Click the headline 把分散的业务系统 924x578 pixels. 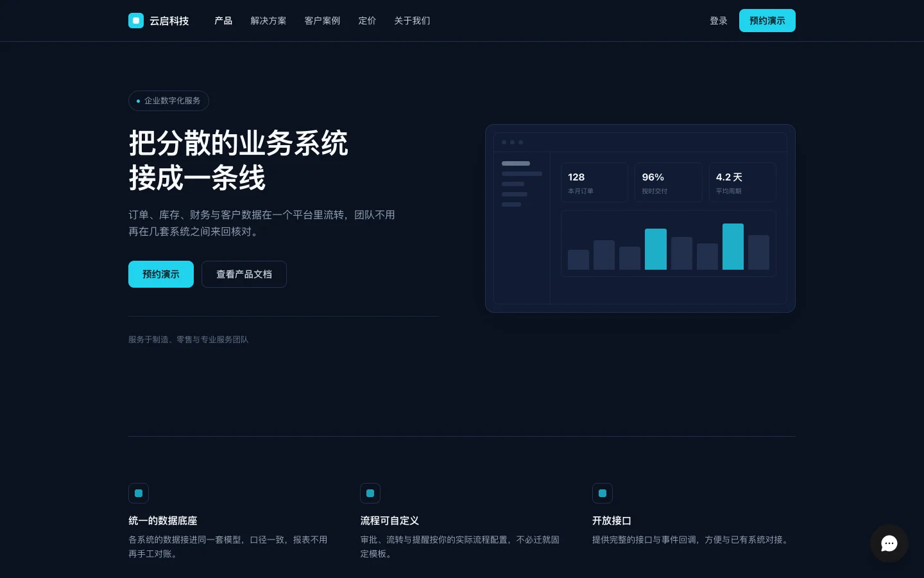pos(238,143)
